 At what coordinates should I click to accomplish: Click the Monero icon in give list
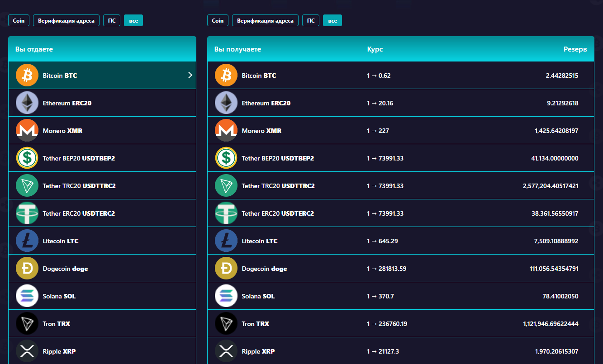27,130
